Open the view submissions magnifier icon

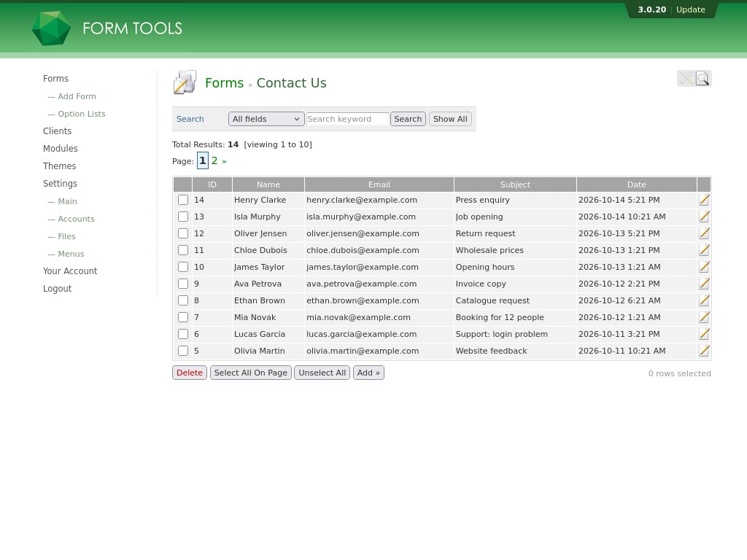703,79
